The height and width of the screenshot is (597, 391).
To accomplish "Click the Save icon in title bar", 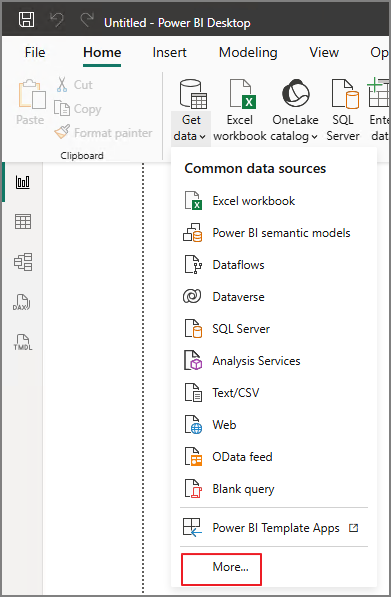I will click(x=27, y=19).
